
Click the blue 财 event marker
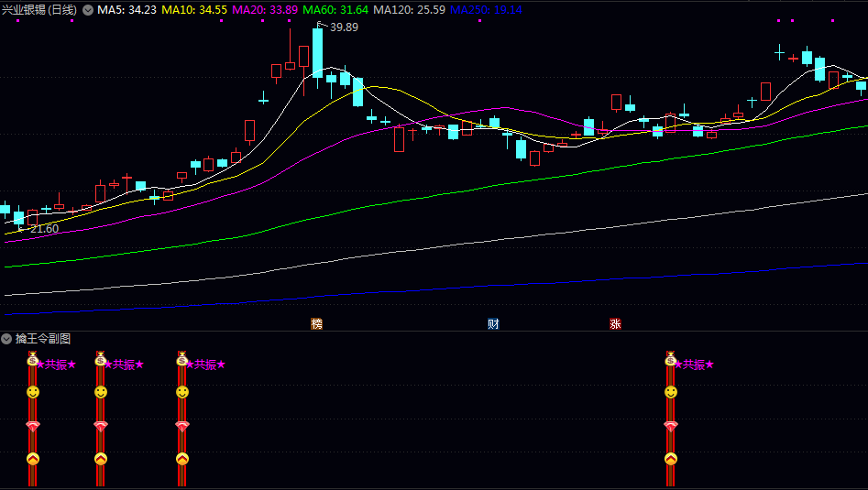[493, 323]
